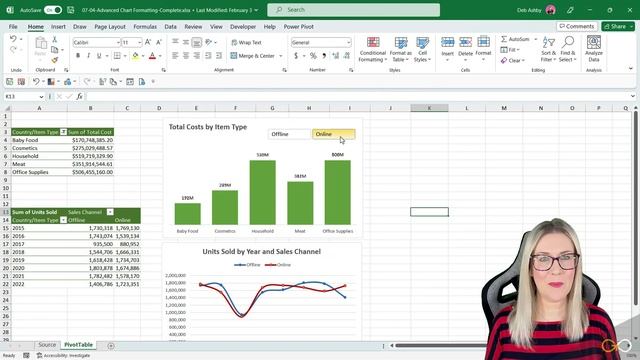Click Merge & Center button
The width and height of the screenshot is (640, 360).
point(253,56)
